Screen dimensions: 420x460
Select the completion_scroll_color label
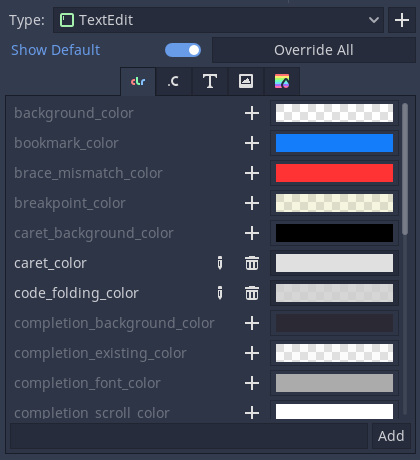[x=92, y=413]
